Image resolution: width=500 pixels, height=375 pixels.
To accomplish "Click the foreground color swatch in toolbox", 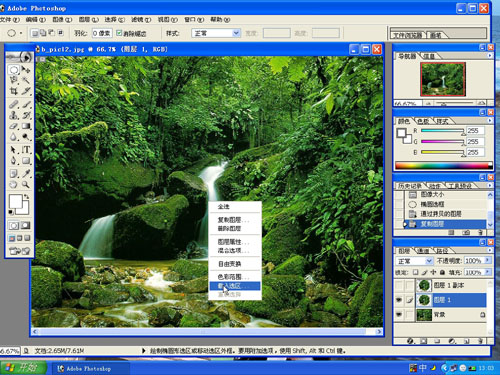I will tap(15, 201).
